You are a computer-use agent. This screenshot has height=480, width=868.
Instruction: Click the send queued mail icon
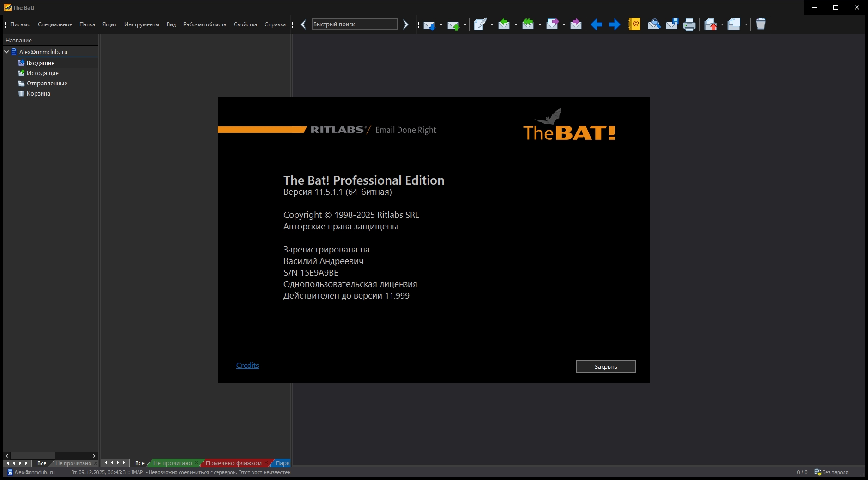[x=453, y=25]
